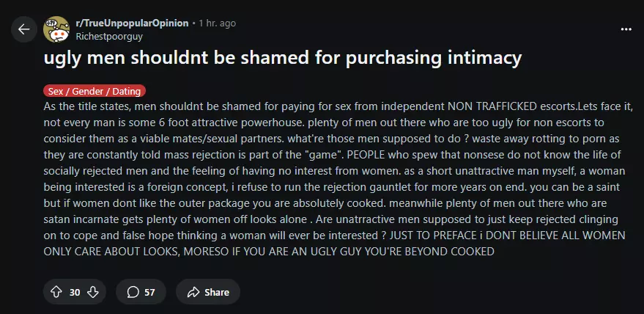Click the vote score number 30
Viewport: 644px width, 314px height.
[x=75, y=292]
